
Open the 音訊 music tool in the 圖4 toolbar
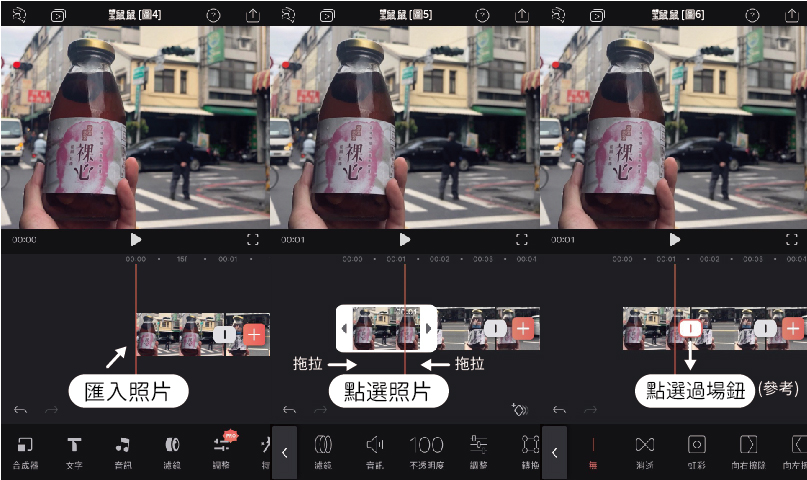123,452
